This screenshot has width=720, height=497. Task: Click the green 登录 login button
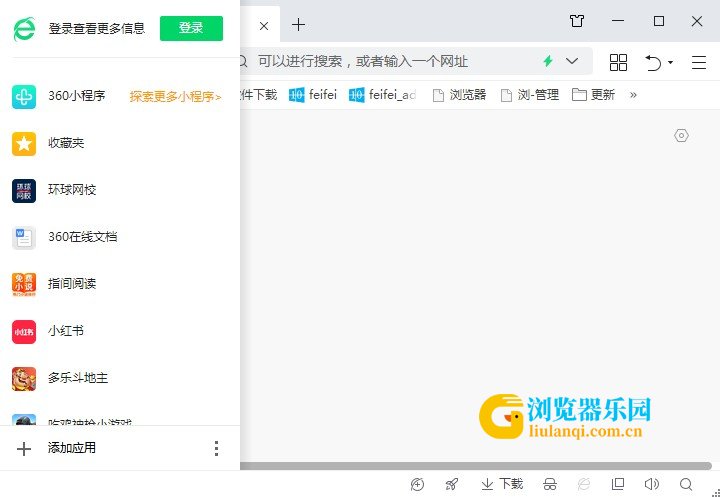[191, 28]
